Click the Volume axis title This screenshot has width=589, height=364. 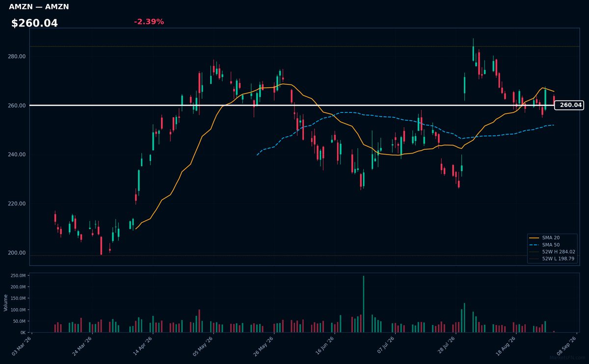pos(5,303)
